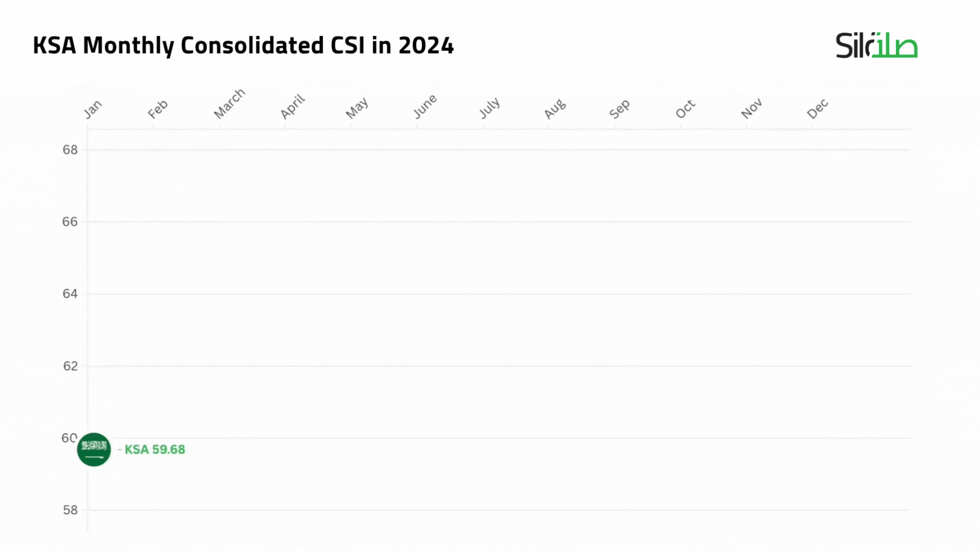
Task: Select the March month label
Action: [x=229, y=104]
